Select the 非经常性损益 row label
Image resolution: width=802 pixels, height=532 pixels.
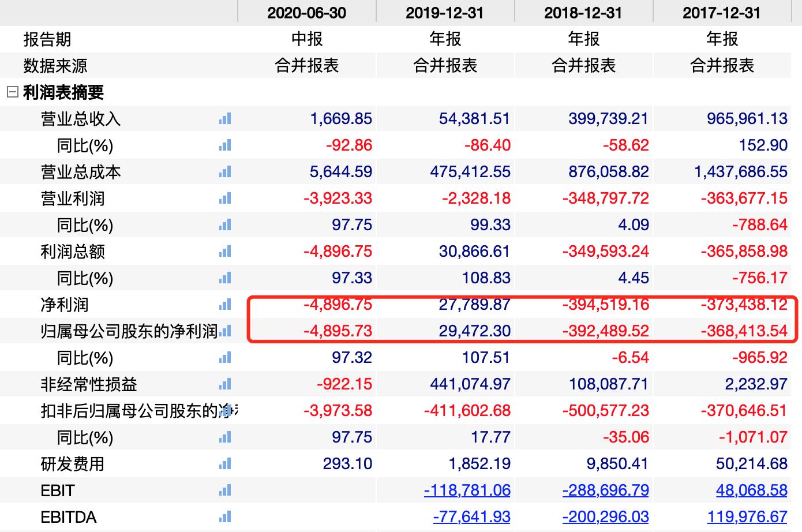click(x=89, y=384)
